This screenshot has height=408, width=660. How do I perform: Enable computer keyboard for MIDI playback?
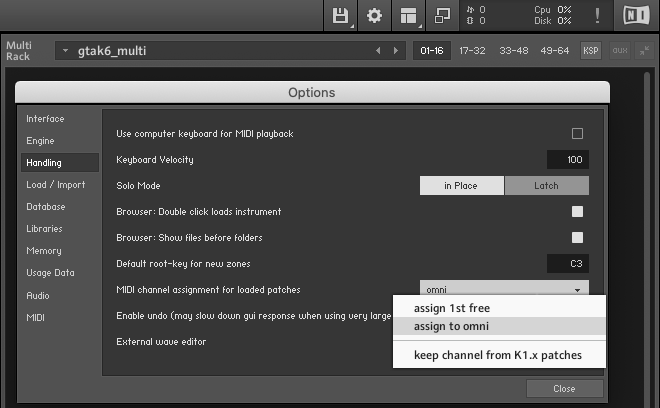point(577,134)
